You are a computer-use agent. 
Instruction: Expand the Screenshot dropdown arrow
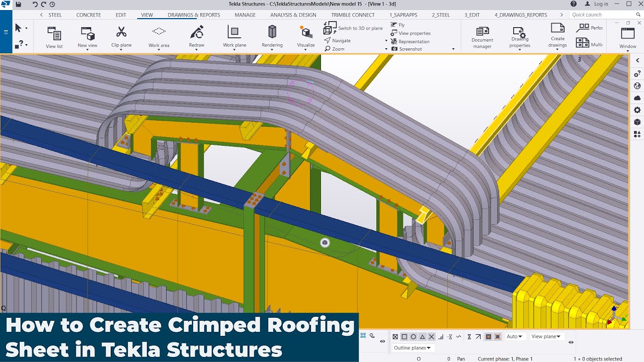coord(453,49)
